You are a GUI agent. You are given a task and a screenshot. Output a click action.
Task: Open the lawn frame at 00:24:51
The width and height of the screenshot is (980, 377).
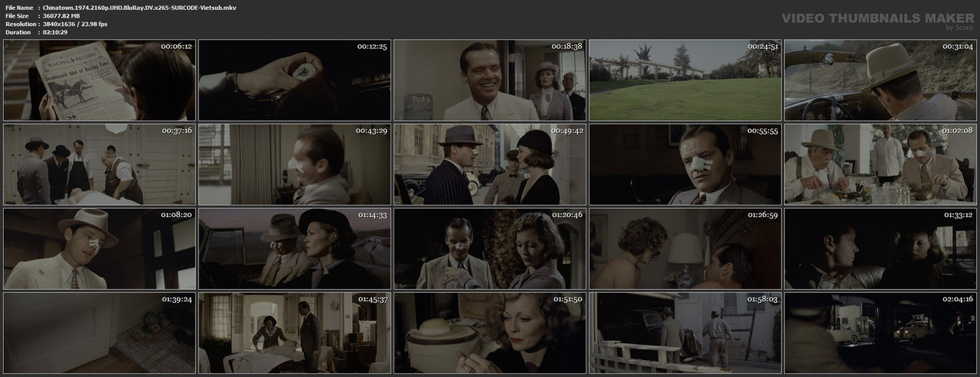click(685, 80)
